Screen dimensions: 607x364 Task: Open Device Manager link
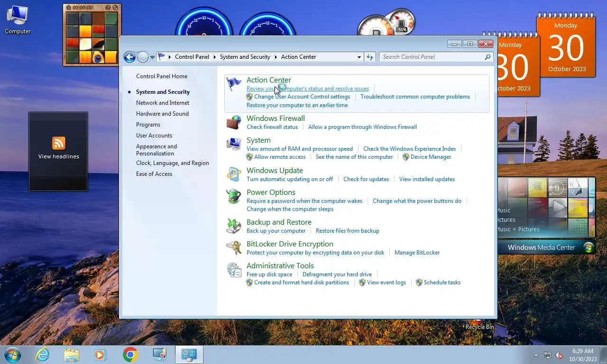click(x=431, y=157)
